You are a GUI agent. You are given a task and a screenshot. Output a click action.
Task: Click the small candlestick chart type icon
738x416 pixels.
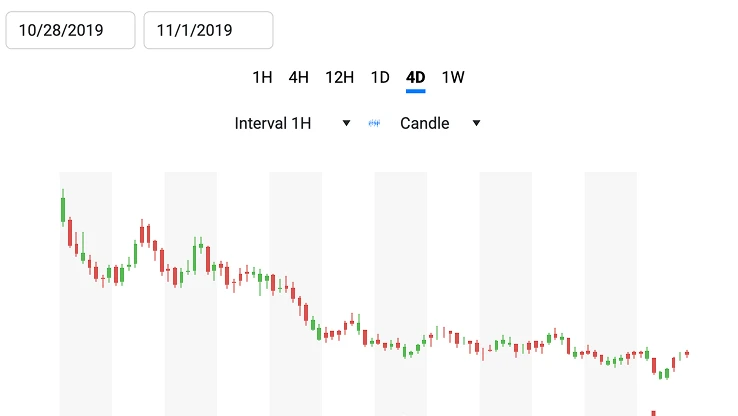(x=375, y=123)
